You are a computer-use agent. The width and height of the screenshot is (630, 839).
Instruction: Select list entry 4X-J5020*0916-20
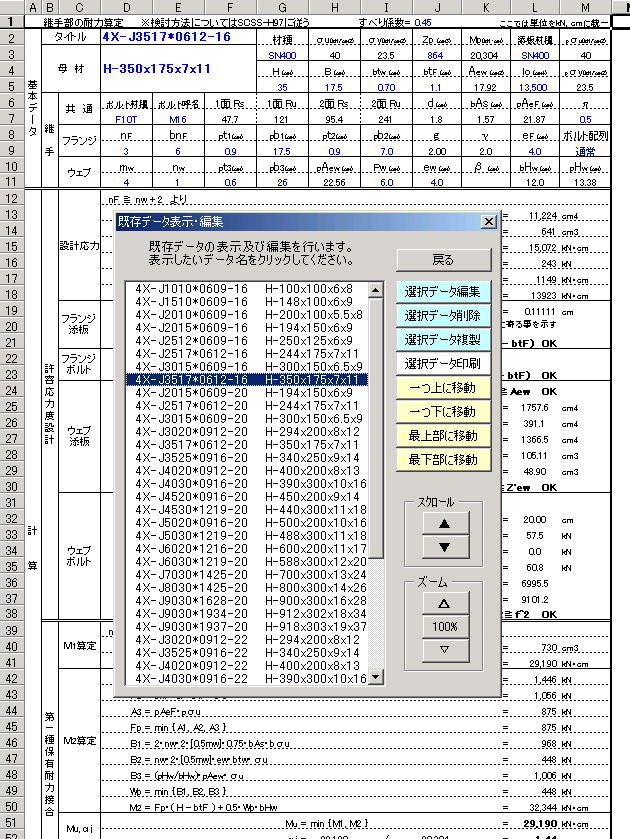pyautogui.click(x=247, y=523)
